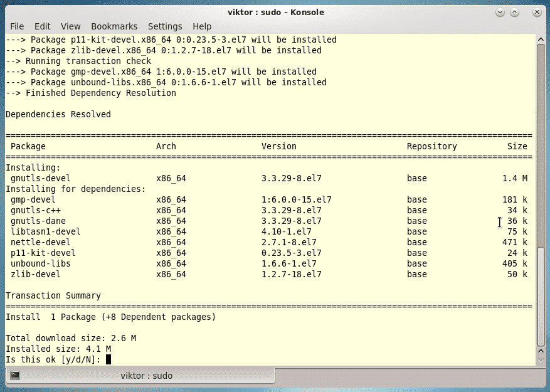Click the 'Is this ok [y/d/N]:' prompt
Viewport: 550px width, 392px height.
(53, 359)
